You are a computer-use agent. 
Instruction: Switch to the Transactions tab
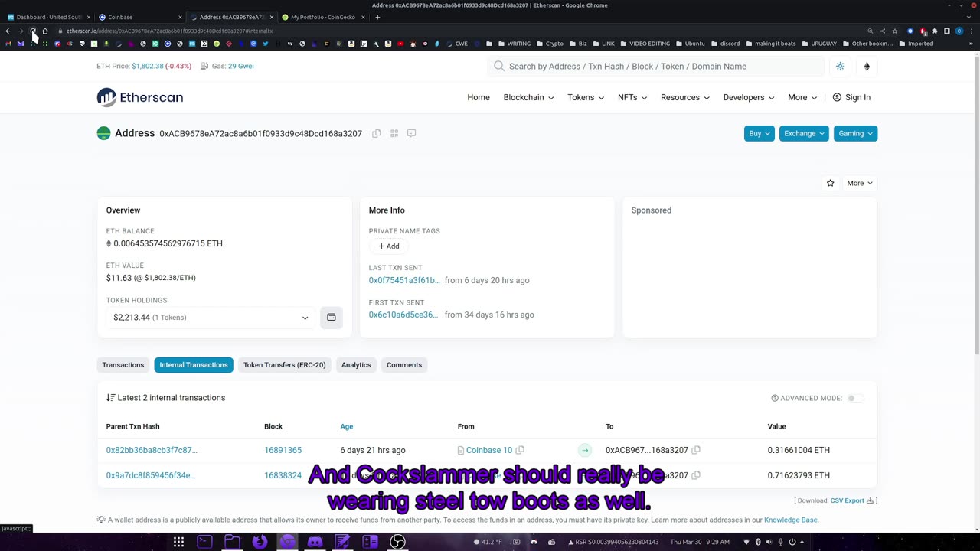(x=123, y=365)
